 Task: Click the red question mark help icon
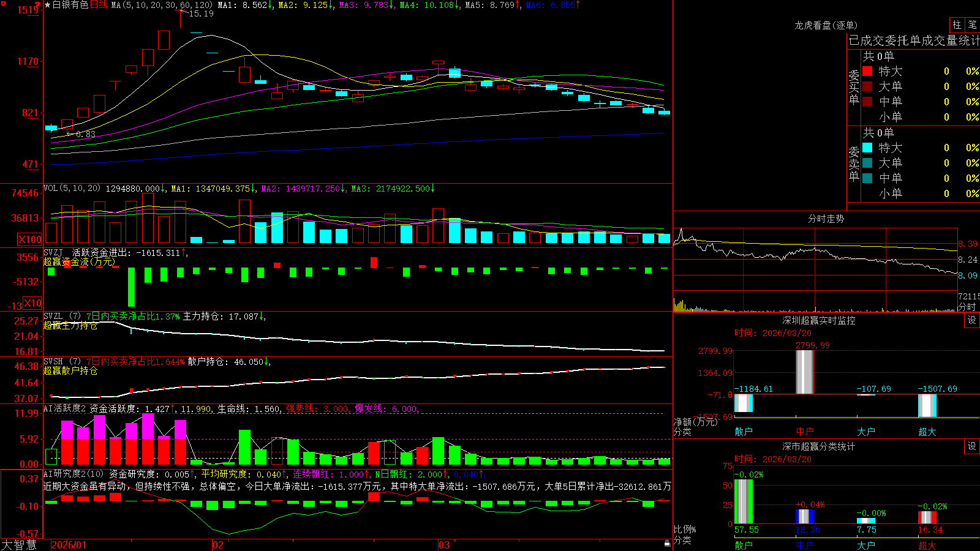pyautogui.click(x=38, y=5)
